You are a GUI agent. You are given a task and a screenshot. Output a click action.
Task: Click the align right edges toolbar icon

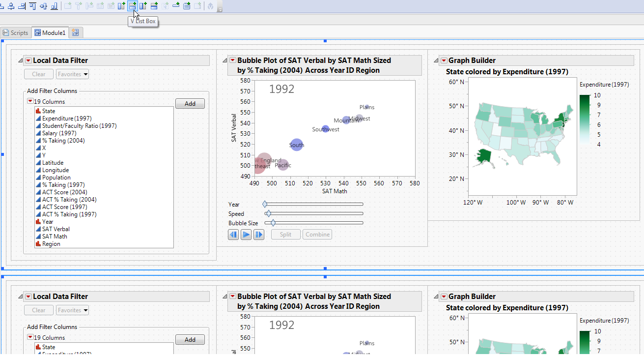pos(21,6)
